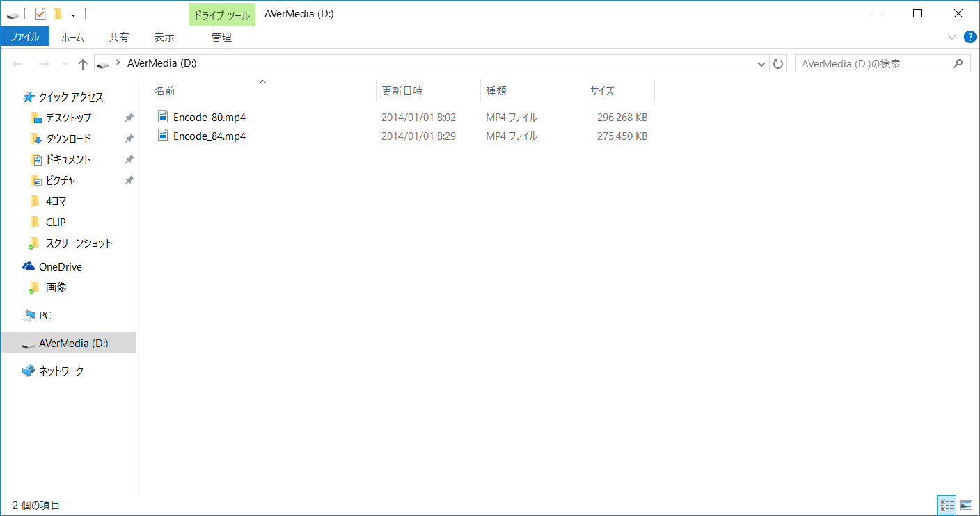The width and height of the screenshot is (980, 516).
Task: Expand the address bar root chevron
Action: pyautogui.click(x=118, y=64)
